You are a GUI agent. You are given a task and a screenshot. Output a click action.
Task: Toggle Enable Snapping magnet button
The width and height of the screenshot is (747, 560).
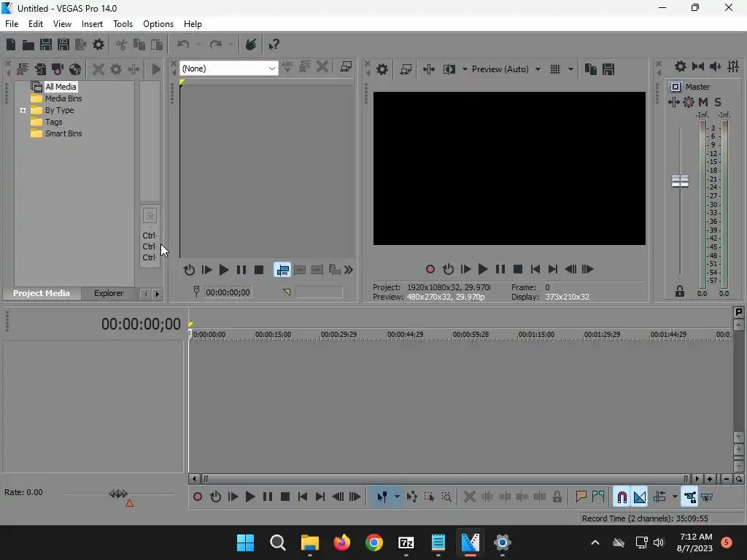click(622, 497)
